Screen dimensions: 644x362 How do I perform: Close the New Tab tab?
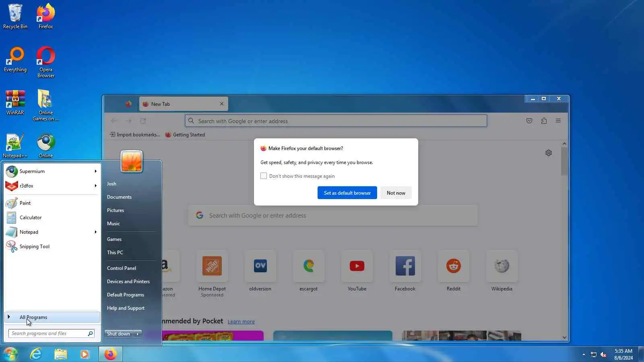coord(222,104)
